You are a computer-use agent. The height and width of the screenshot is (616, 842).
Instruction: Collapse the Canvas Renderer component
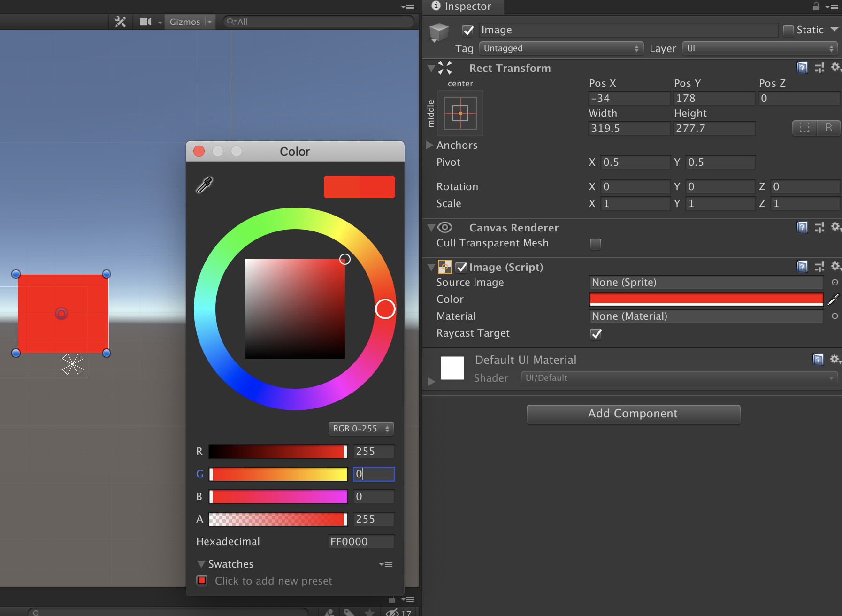[x=431, y=227]
